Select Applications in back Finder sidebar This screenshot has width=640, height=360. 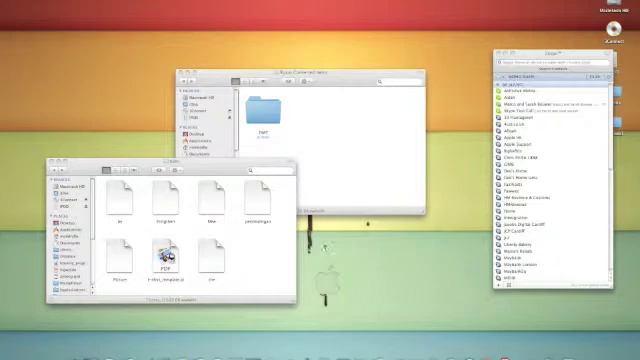point(197,141)
